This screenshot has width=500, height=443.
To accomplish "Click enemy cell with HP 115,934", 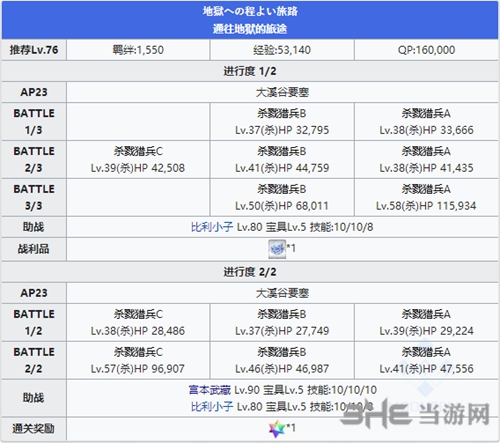I will tap(426, 197).
